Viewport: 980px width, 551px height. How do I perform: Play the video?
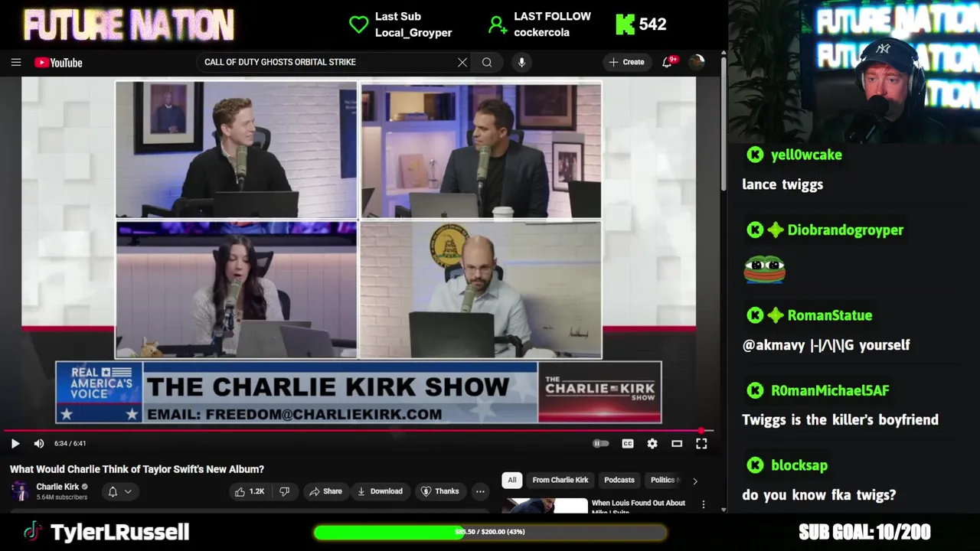coord(15,443)
